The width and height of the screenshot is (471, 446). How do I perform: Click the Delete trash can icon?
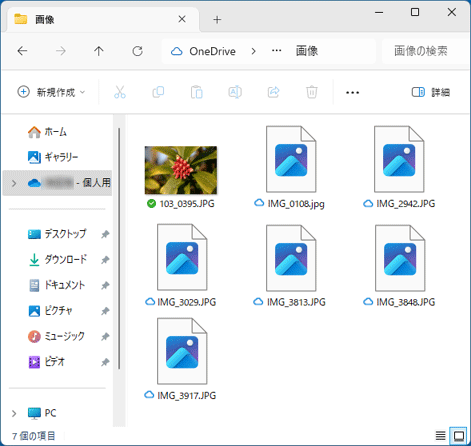[x=312, y=92]
